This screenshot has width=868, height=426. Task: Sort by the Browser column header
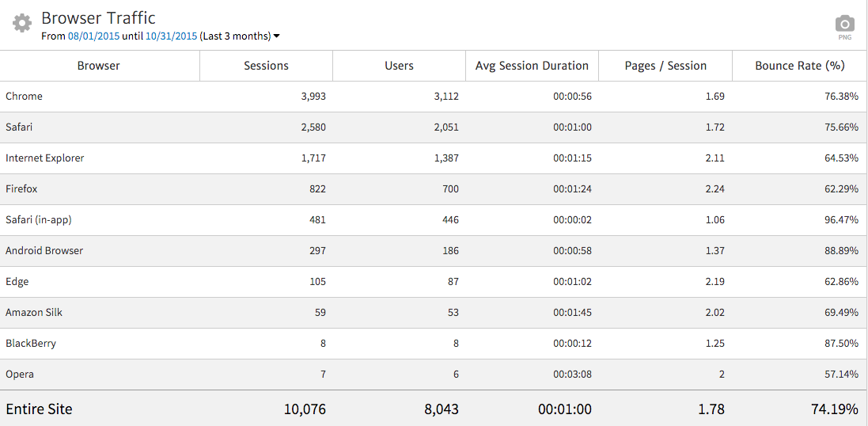[99, 66]
